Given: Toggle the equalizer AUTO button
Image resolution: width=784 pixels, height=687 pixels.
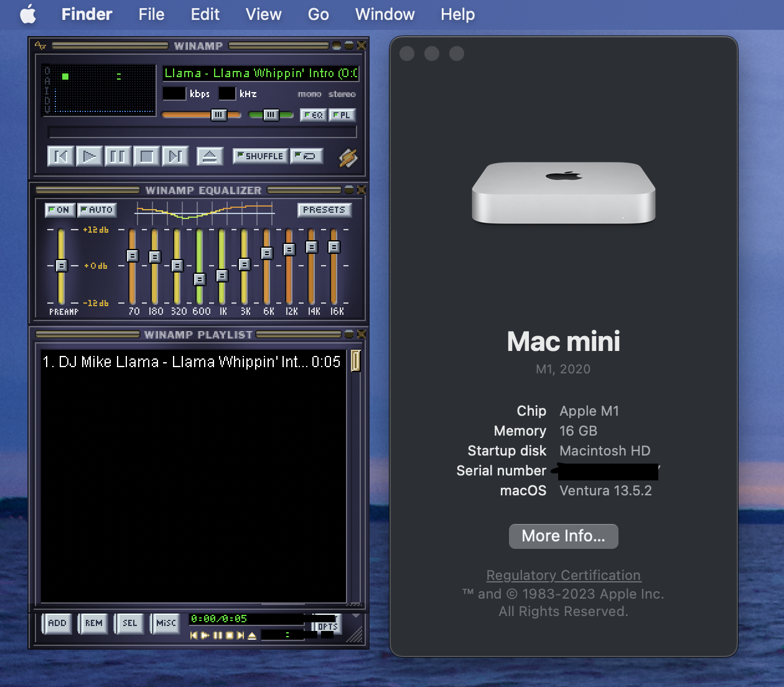Looking at the screenshot, I should coord(96,210).
